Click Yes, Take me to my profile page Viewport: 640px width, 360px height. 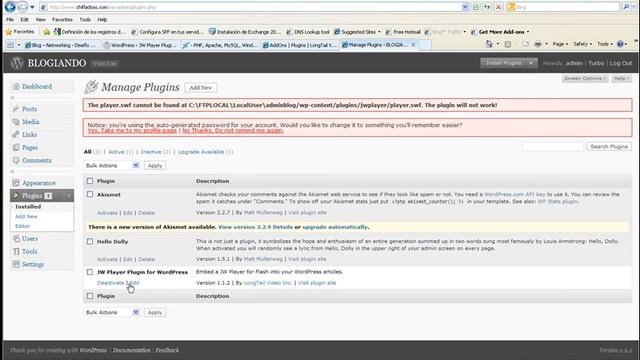click(x=132, y=131)
